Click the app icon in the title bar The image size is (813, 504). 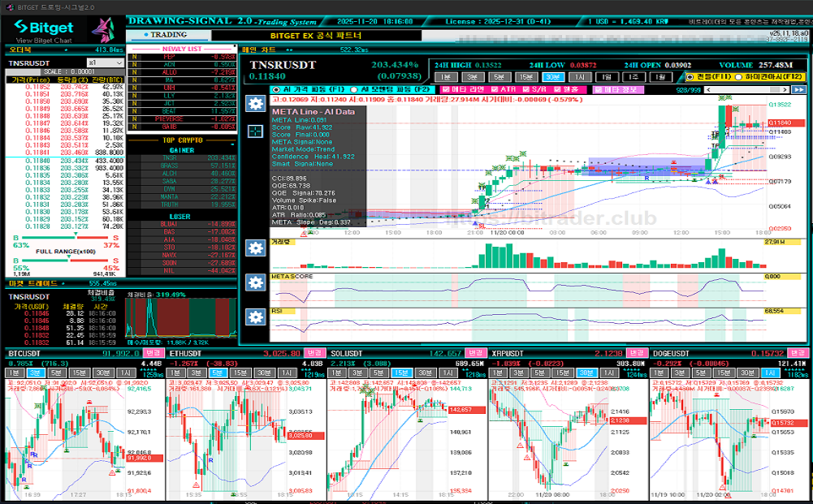9,7
